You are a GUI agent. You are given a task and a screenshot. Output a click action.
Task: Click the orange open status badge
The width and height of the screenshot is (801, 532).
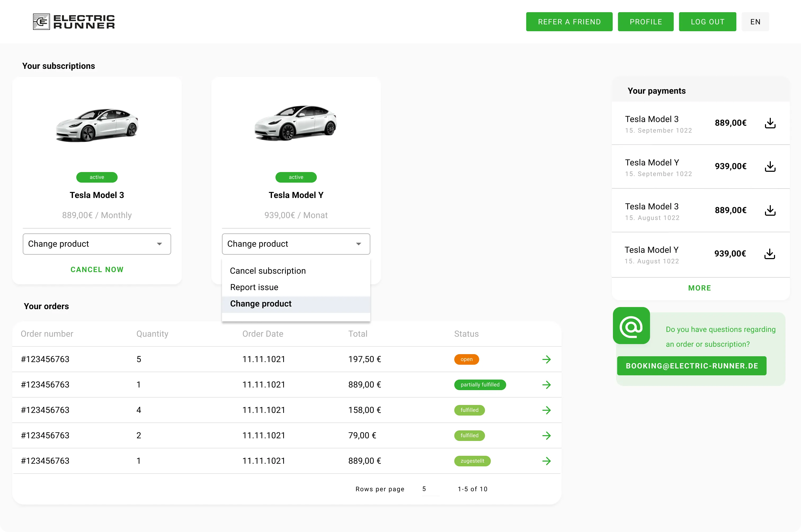click(466, 359)
